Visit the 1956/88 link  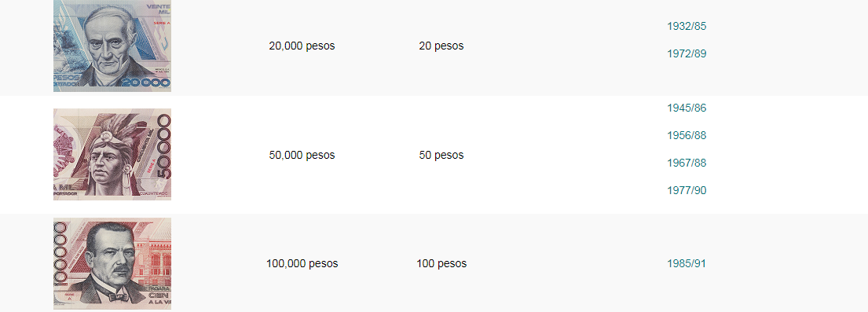[687, 136]
